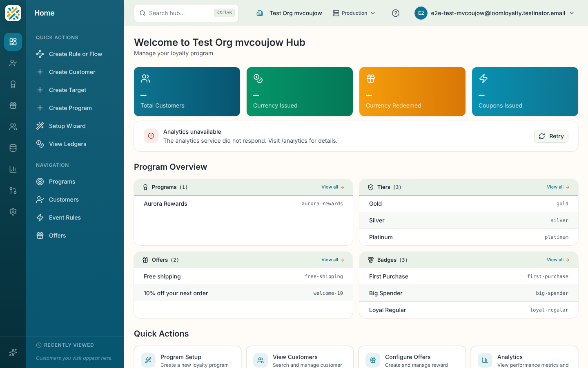Click the two-people icon in the narrow icon rail
This screenshot has width=588, height=368.
click(13, 127)
